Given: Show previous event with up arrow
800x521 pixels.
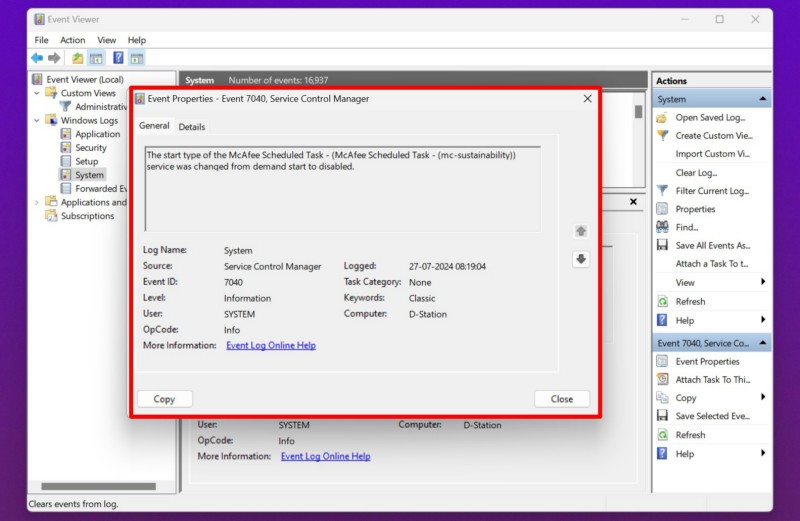Looking at the screenshot, I should click(581, 231).
